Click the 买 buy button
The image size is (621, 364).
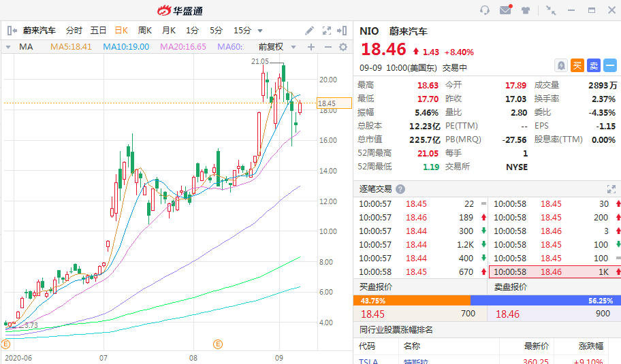coord(577,65)
